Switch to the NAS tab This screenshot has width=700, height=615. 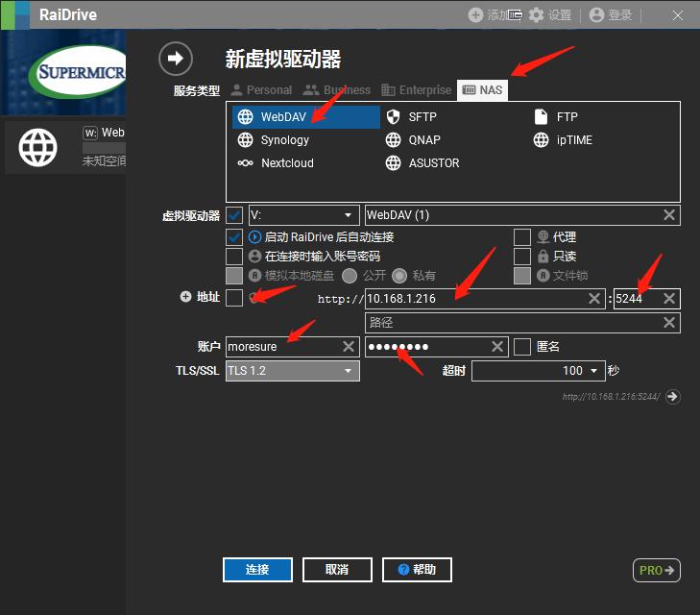pos(482,90)
